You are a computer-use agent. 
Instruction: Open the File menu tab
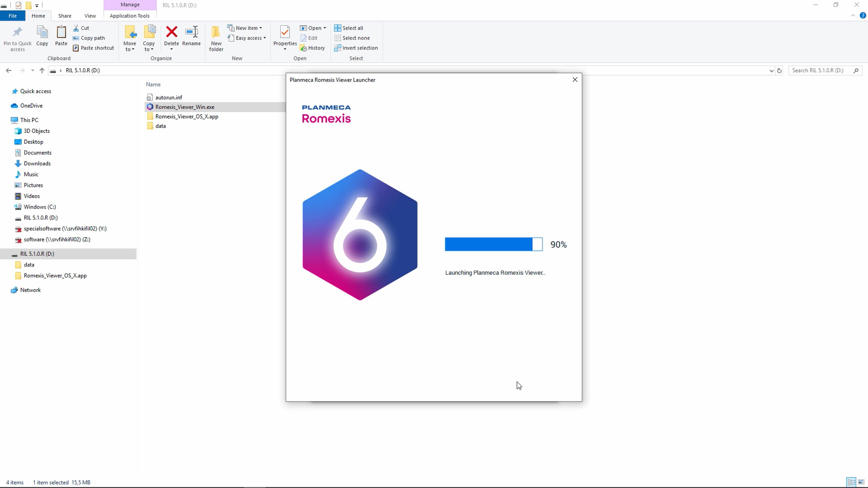[13, 16]
